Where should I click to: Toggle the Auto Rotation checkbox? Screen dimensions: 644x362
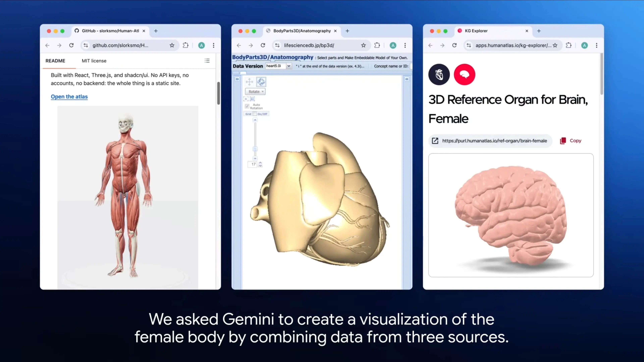(x=247, y=106)
